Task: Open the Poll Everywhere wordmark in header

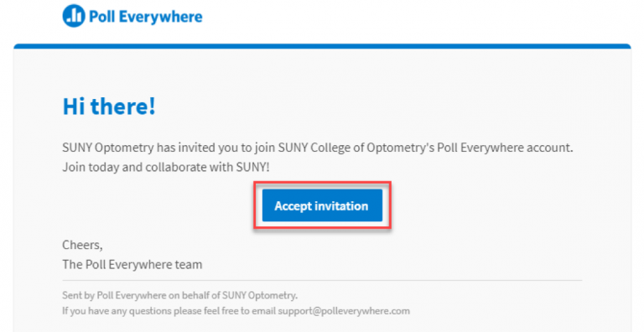Action: point(146,17)
